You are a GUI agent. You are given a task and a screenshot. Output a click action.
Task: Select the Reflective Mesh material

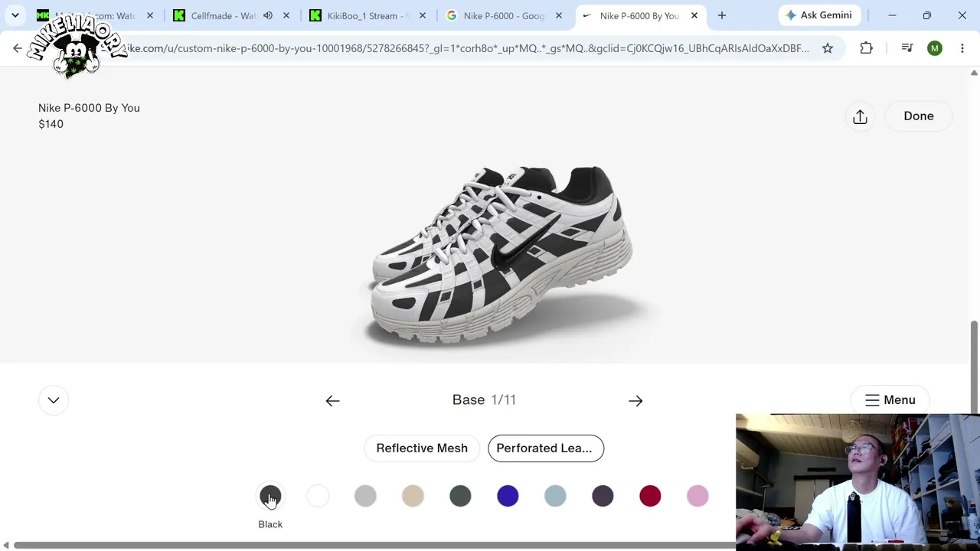[422, 448]
